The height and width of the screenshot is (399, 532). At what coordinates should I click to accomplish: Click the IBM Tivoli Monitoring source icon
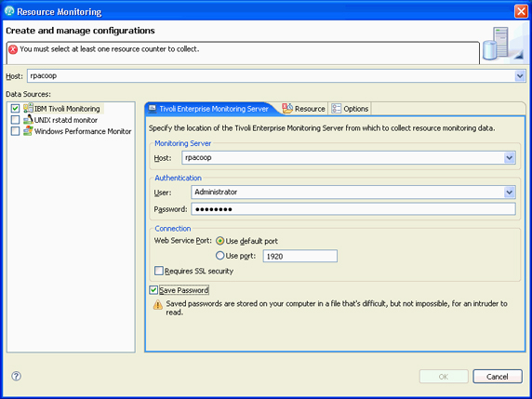(x=28, y=109)
